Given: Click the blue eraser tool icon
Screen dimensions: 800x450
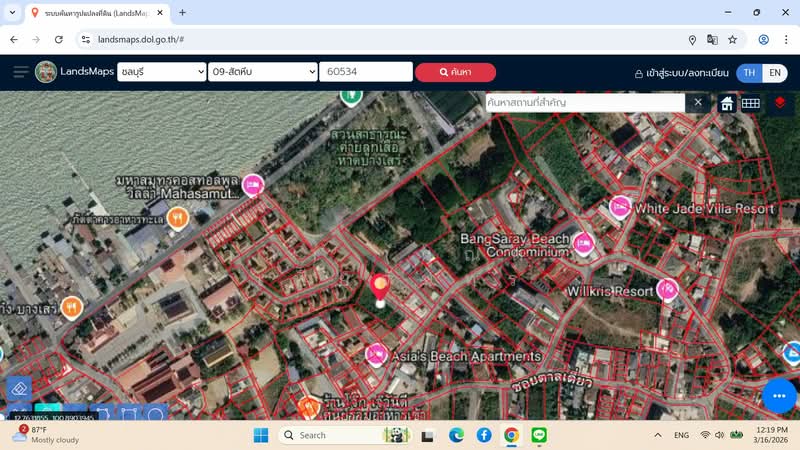Looking at the screenshot, I should [x=18, y=388].
